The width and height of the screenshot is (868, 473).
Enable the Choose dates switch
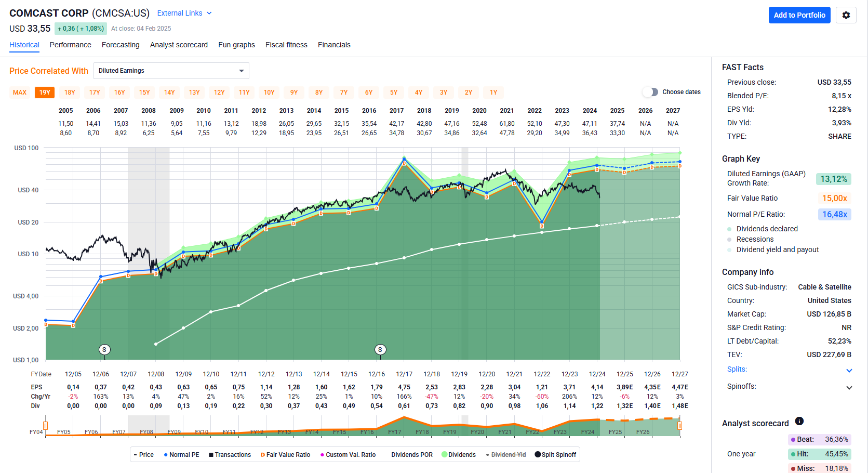pyautogui.click(x=650, y=92)
